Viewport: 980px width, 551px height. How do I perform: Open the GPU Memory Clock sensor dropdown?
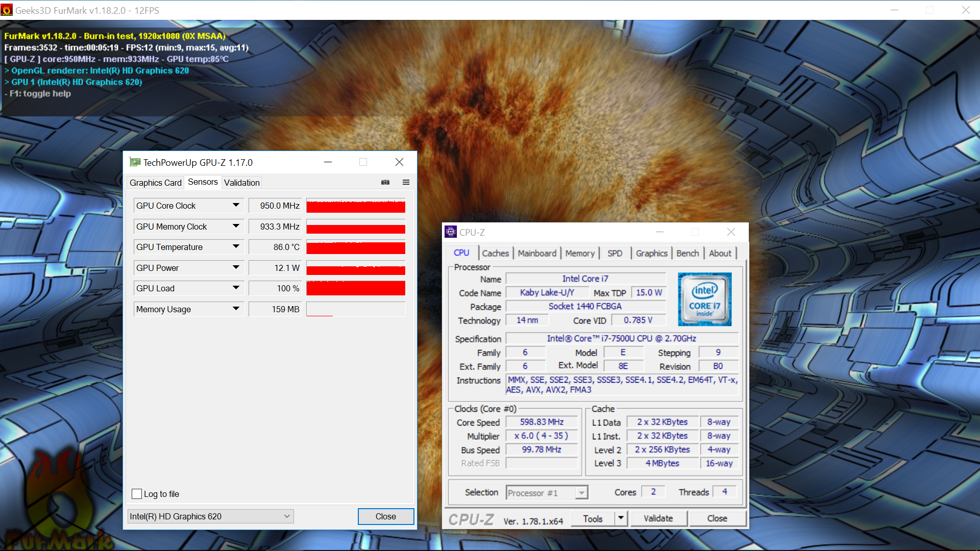click(236, 226)
